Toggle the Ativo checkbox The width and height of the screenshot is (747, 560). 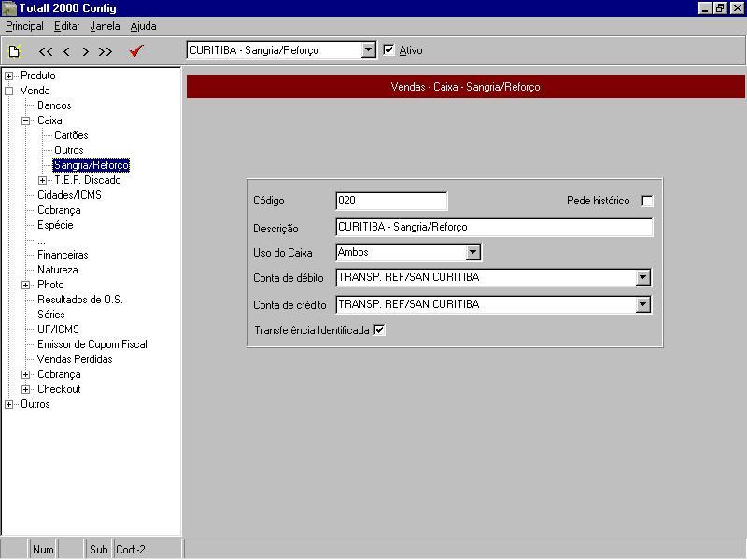point(388,49)
